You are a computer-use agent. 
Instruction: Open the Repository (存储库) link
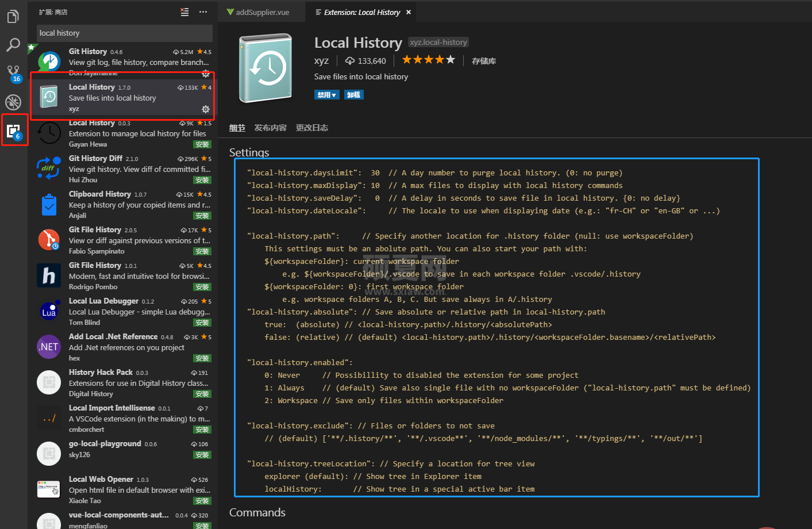484,61
